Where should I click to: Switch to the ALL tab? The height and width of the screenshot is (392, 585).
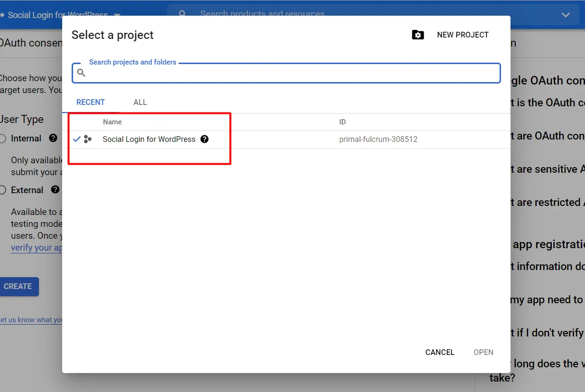[x=140, y=102]
